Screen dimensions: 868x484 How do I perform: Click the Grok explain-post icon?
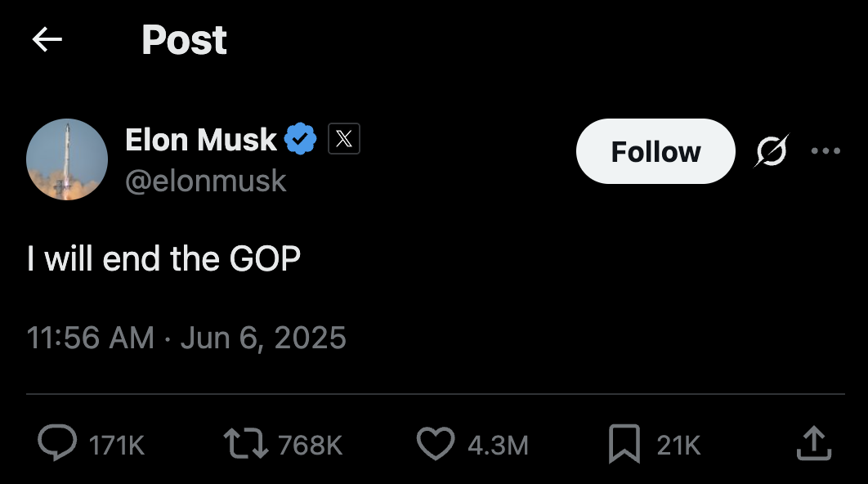pyautogui.click(x=771, y=150)
